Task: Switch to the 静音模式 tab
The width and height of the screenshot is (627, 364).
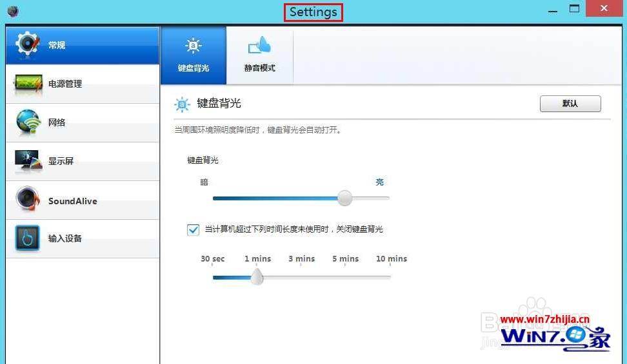Action: pyautogui.click(x=259, y=55)
